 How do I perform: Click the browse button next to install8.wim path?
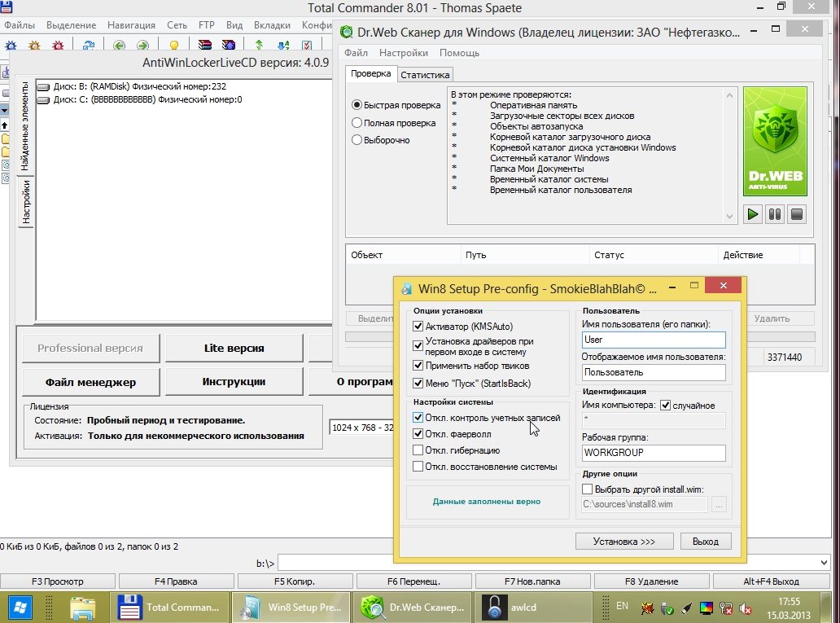(x=718, y=505)
